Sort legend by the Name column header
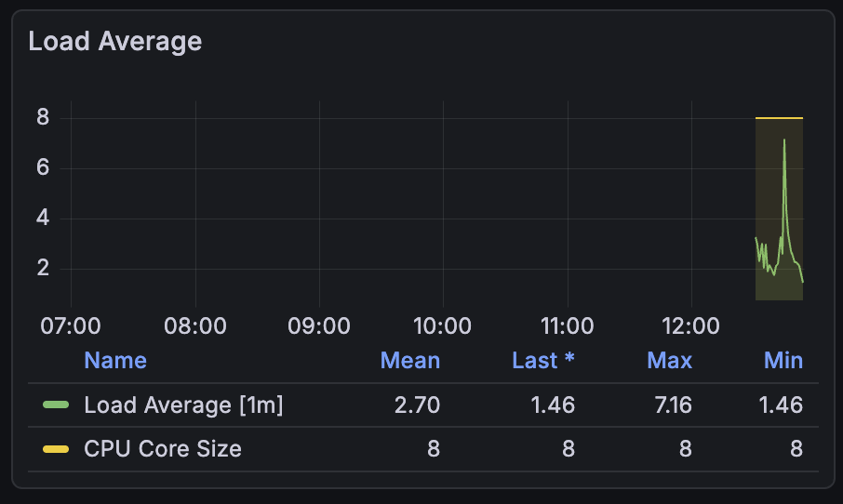The height and width of the screenshot is (504, 843). [115, 361]
